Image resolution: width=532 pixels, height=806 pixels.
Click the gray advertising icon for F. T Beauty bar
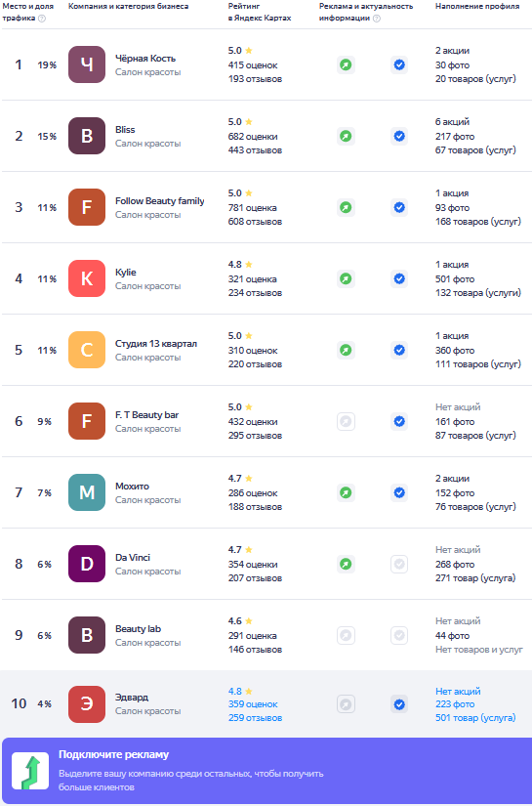pos(347,421)
